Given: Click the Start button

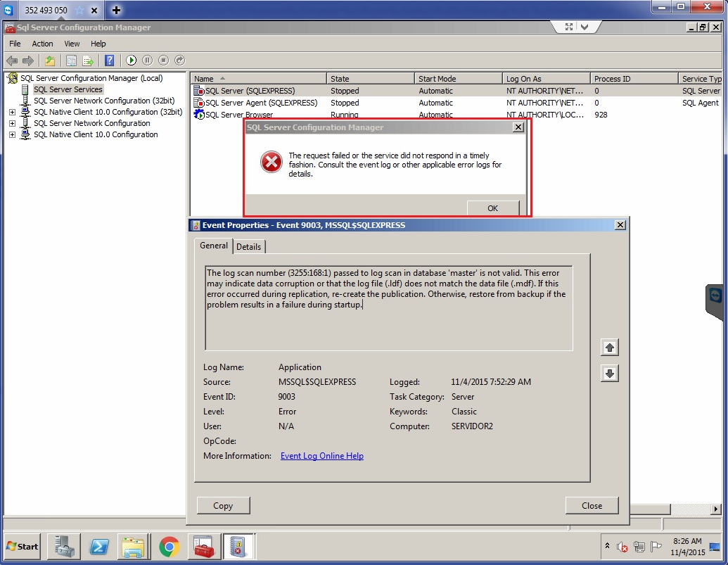Looking at the screenshot, I should pyautogui.click(x=23, y=547).
